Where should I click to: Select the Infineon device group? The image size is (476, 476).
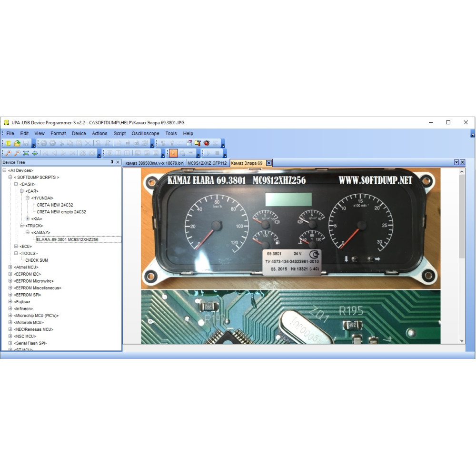coord(23,309)
